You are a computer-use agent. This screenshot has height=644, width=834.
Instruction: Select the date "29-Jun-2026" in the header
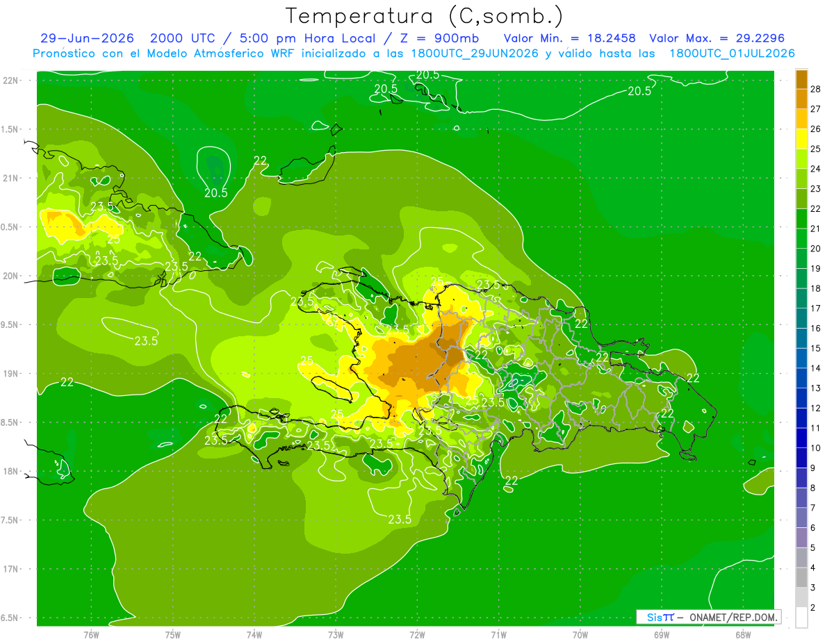click(x=85, y=38)
